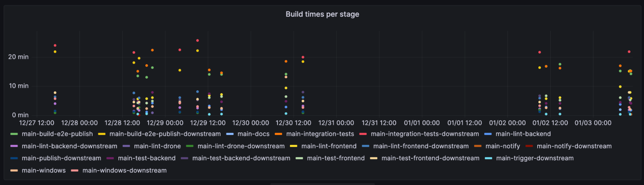Image resolution: width=644 pixels, height=185 pixels.
Task: Click the main-notify legend label
Action: pyautogui.click(x=503, y=146)
